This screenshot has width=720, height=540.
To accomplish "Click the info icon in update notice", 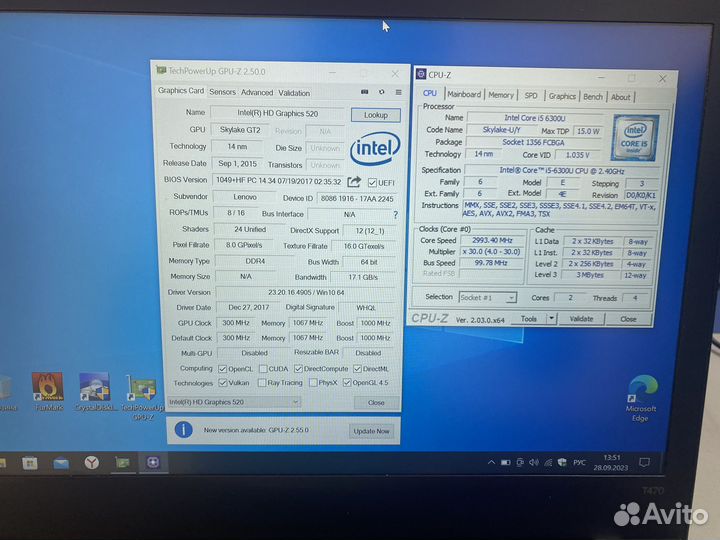I will click(x=184, y=430).
